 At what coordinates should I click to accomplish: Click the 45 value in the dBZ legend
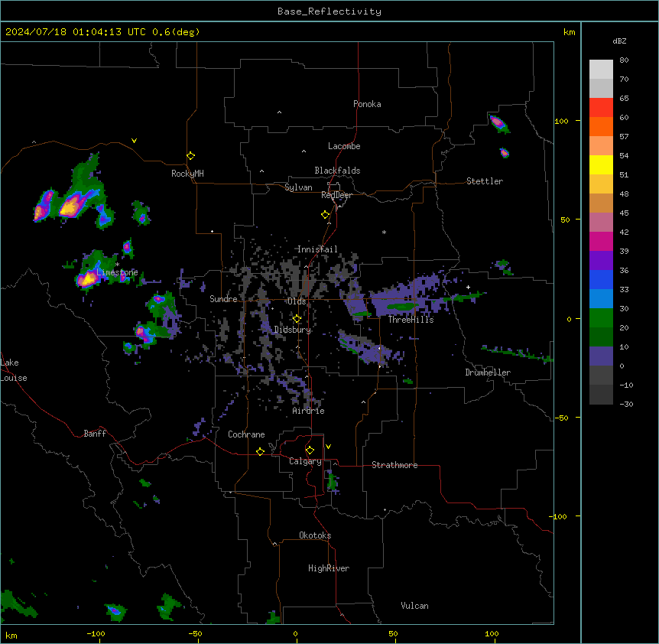tap(624, 213)
